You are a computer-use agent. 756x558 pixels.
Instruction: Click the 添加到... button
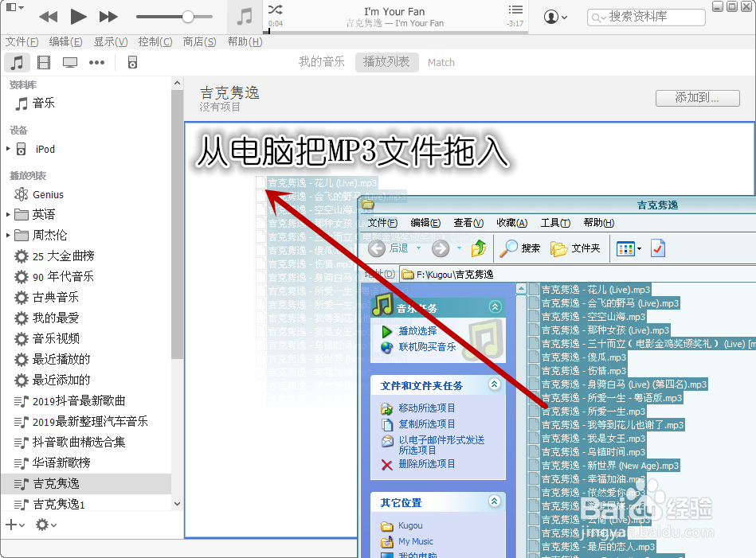pos(697,98)
